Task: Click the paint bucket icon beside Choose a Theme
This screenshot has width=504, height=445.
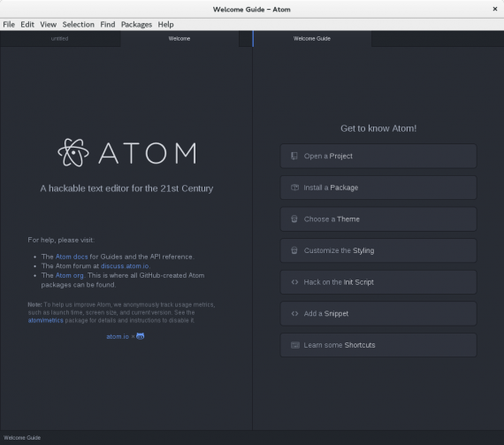Action: pos(294,219)
